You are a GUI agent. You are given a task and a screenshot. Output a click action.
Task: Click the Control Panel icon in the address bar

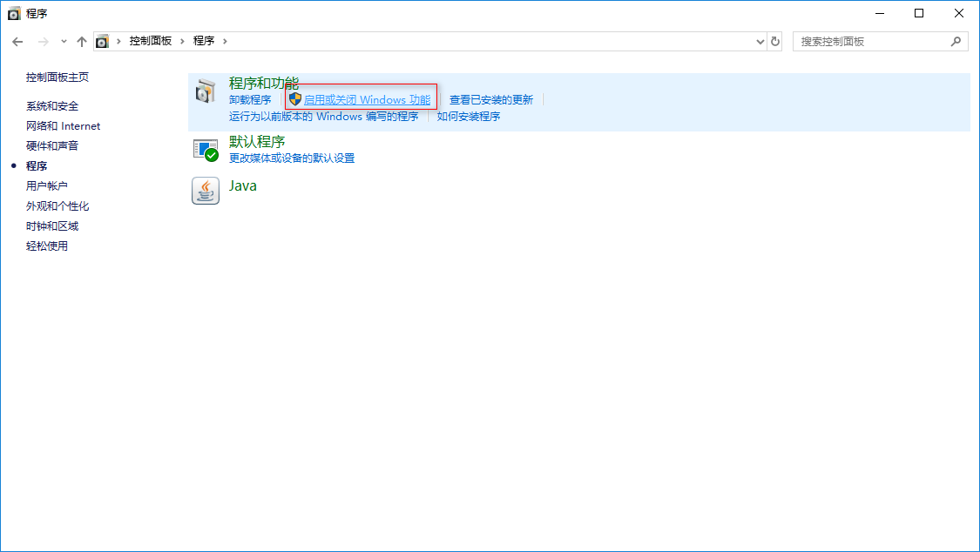[x=104, y=40]
